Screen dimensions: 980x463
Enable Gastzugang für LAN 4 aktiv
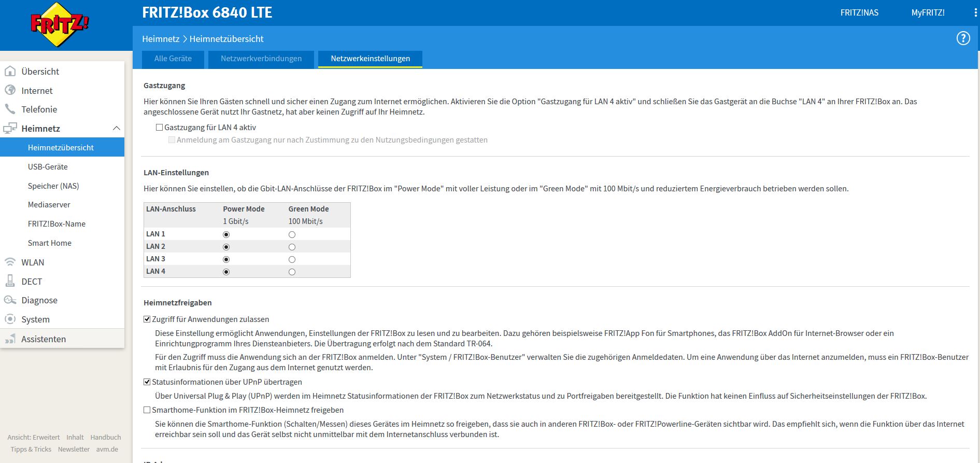160,127
